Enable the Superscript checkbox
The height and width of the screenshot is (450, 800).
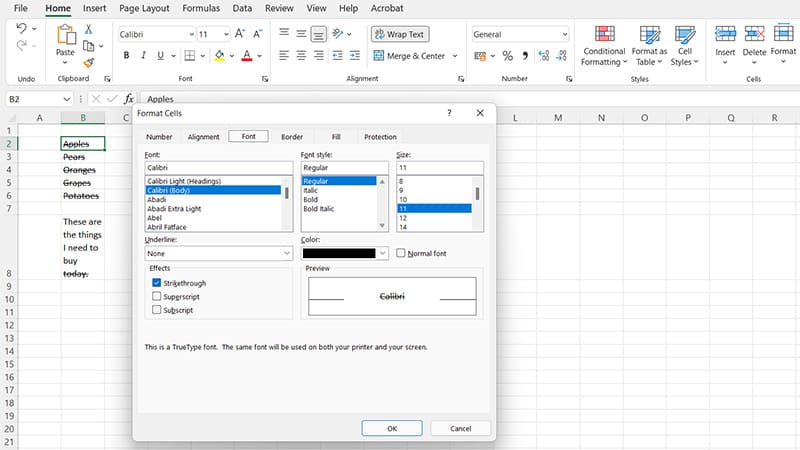pos(157,296)
